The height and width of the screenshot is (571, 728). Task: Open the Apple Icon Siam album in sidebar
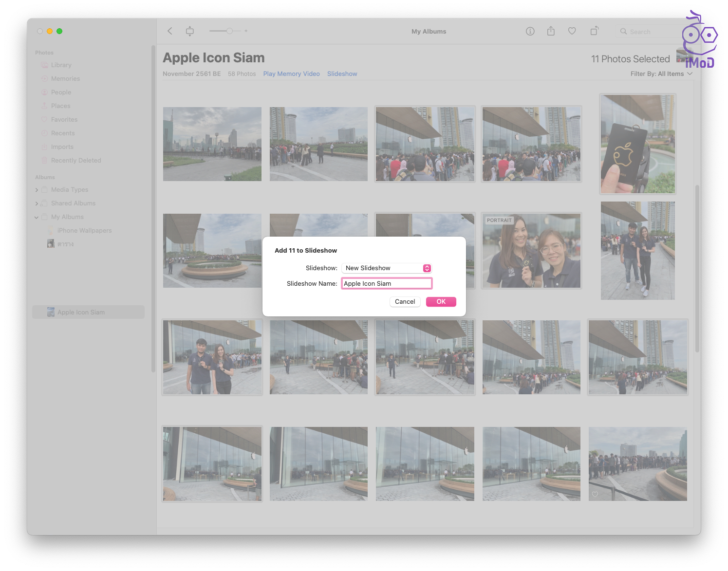click(x=81, y=312)
